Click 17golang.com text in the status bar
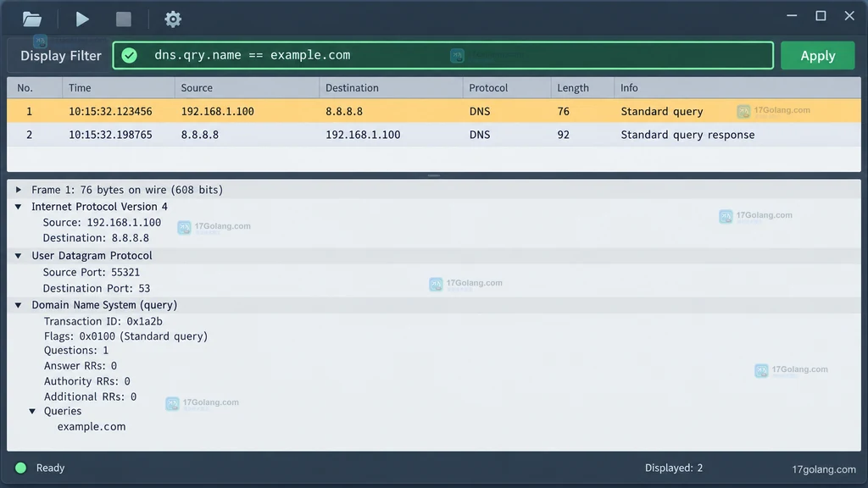This screenshot has height=488, width=868. (x=824, y=469)
